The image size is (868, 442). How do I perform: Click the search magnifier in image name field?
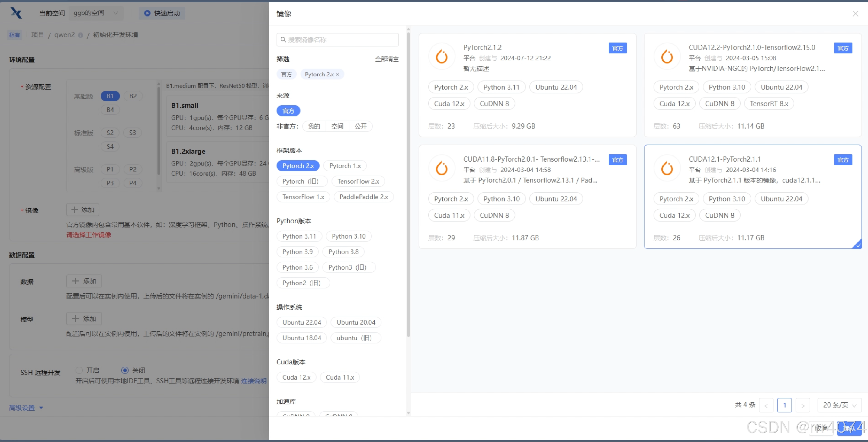click(x=283, y=40)
